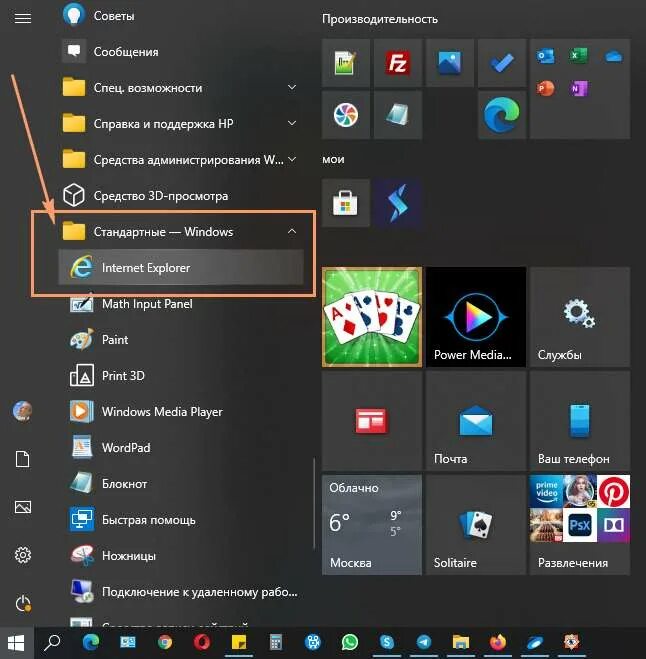This screenshot has width=646, height=659.
Task: Open the Solitaire Collection cards game tile
Action: click(x=372, y=317)
